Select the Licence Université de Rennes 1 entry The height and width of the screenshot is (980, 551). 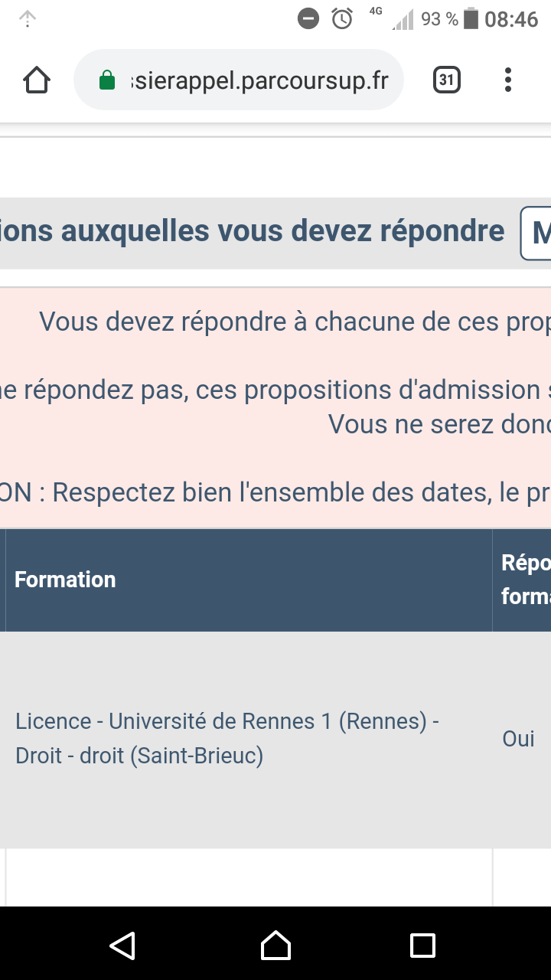tap(227, 738)
